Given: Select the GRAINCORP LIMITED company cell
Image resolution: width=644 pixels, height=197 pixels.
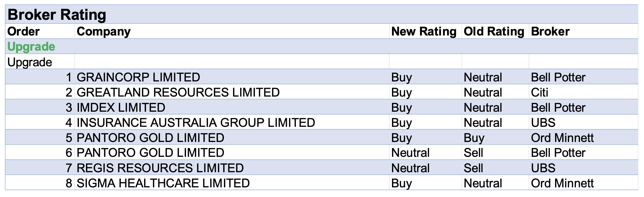Looking at the screenshot, I should tap(138, 77).
